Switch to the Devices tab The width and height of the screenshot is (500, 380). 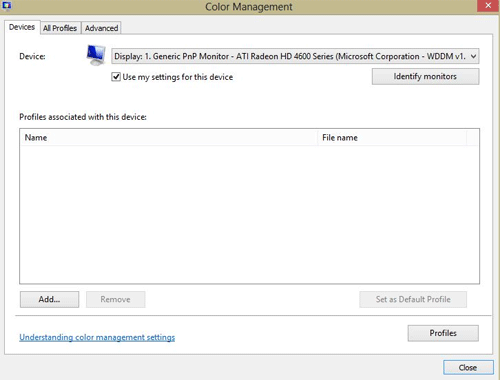[22, 27]
